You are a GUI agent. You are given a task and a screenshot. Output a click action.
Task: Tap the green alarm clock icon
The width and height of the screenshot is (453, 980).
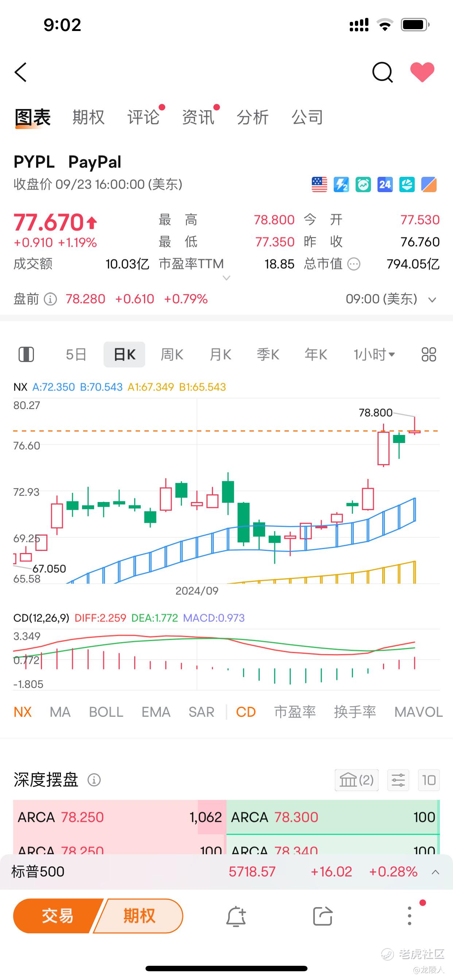363,184
